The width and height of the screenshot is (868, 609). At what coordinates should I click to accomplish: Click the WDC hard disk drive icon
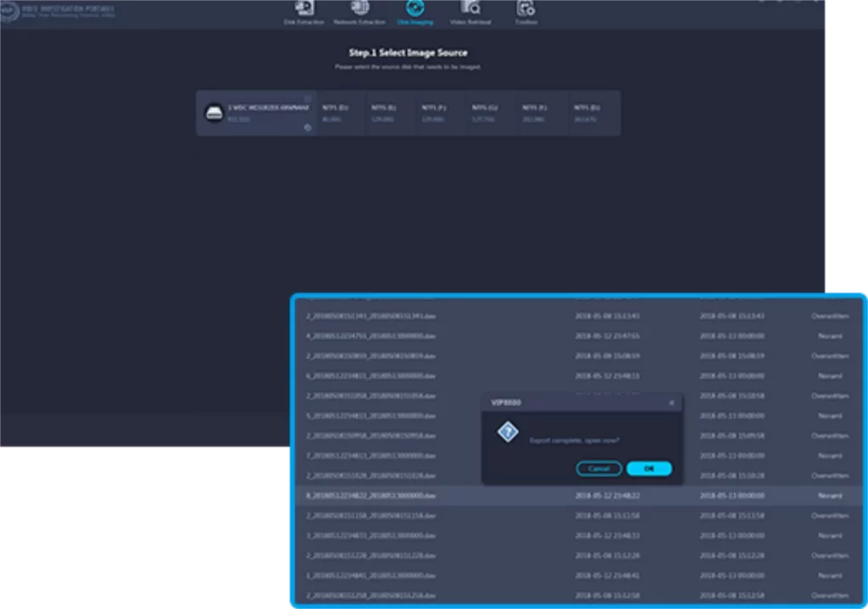[214, 113]
